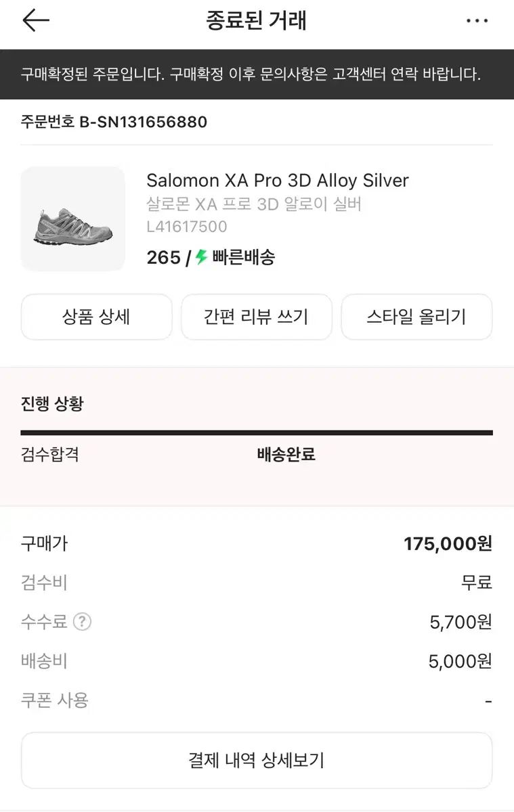514x812 pixels.
Task: Tap the 배송완료 delivery status label
Action: click(x=286, y=454)
